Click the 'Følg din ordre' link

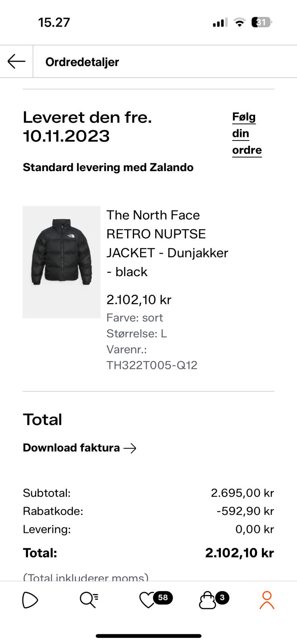247,134
